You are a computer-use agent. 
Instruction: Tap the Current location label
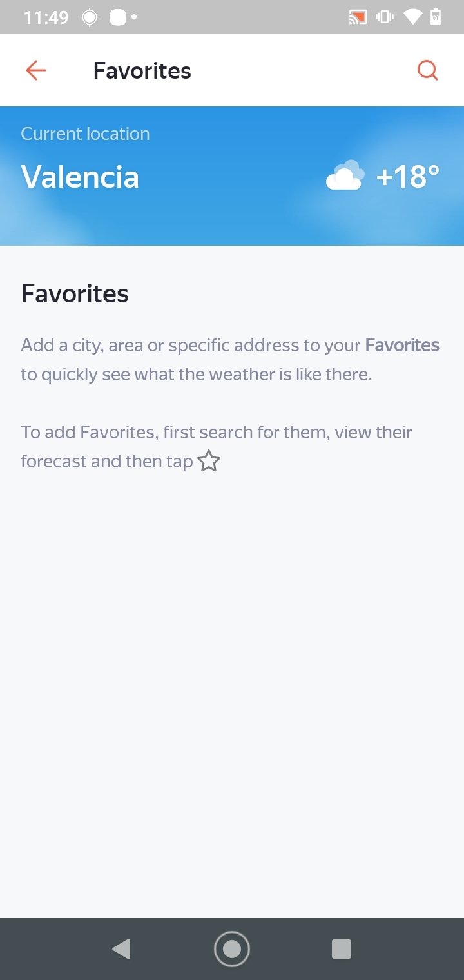[85, 133]
